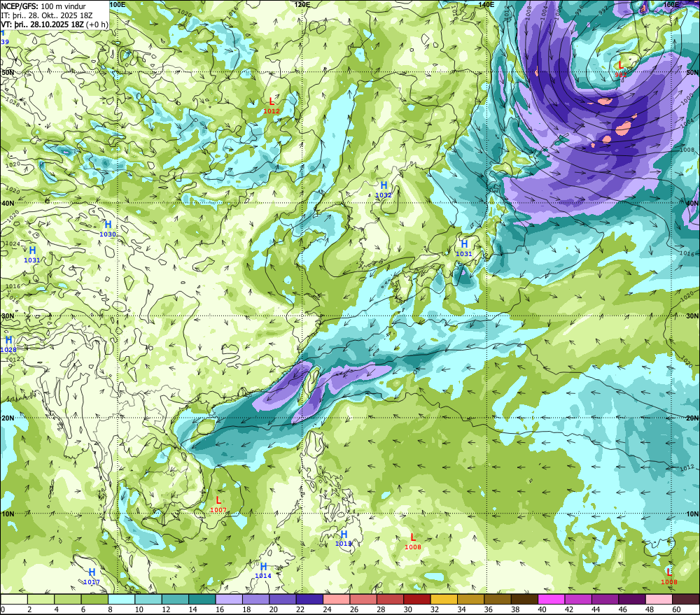Select the L 1012 low pressure marker

[272, 106]
